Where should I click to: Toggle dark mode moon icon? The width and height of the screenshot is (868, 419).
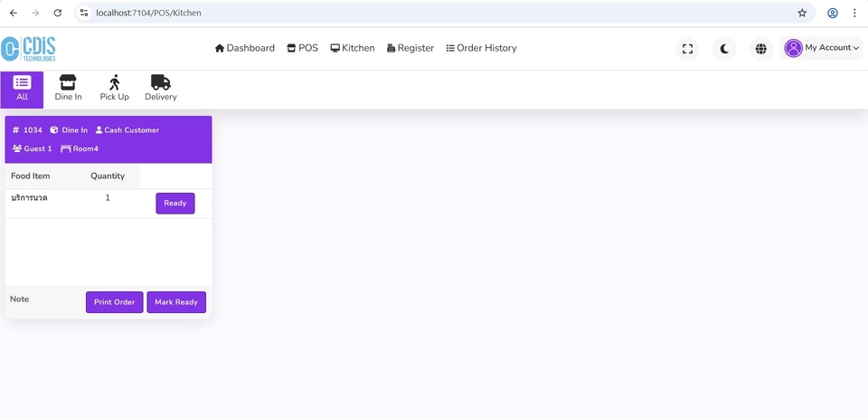724,49
